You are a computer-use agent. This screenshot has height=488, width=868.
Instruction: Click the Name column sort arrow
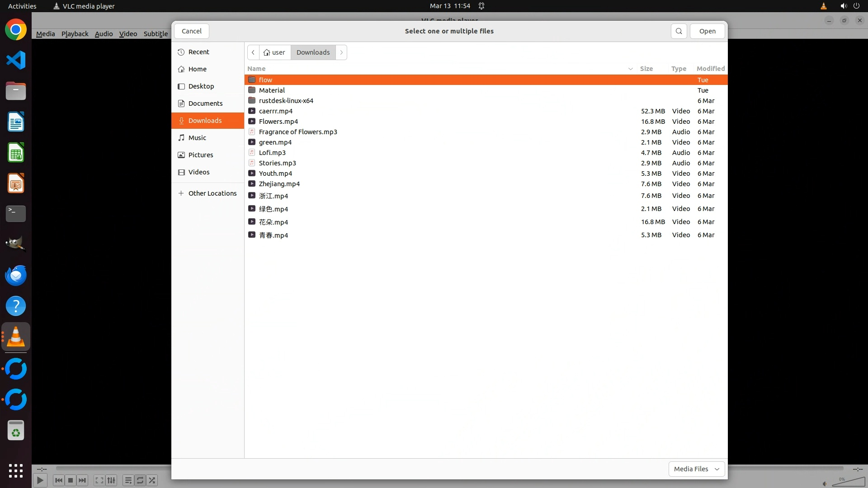(x=630, y=69)
